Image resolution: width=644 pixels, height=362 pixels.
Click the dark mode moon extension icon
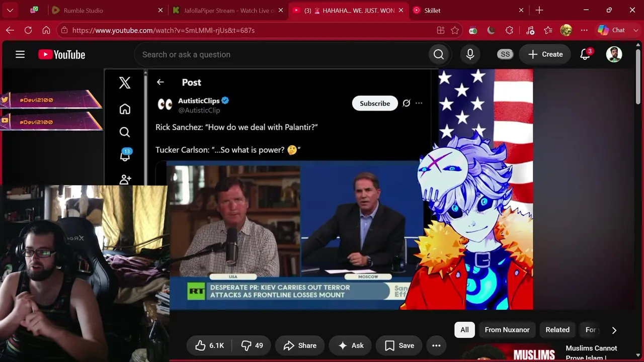(x=491, y=30)
